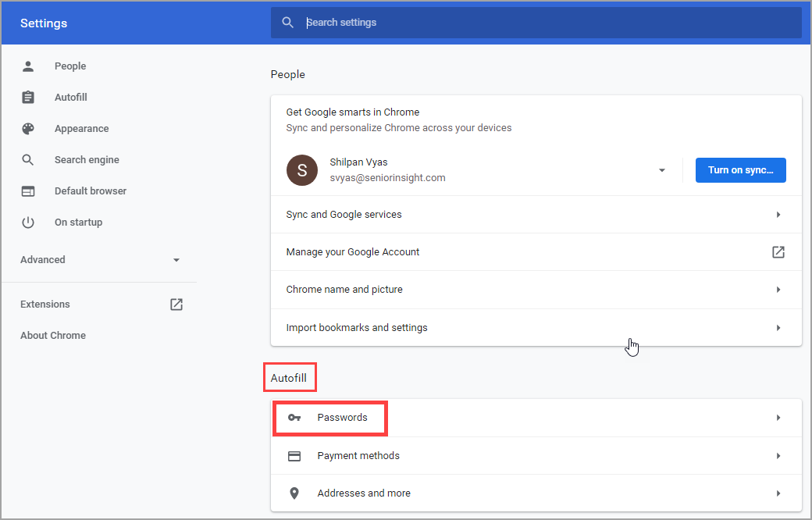
Task: Click the Autofill clipboard icon in sidebar
Action: (x=28, y=98)
